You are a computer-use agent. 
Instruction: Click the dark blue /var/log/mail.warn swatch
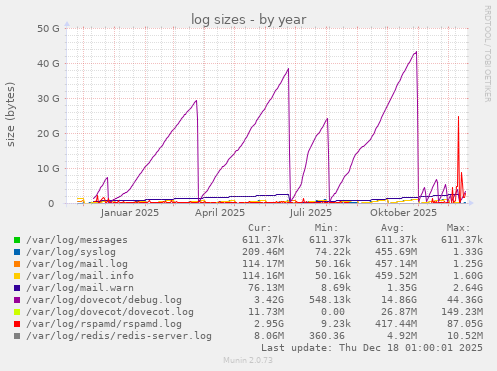(17, 288)
